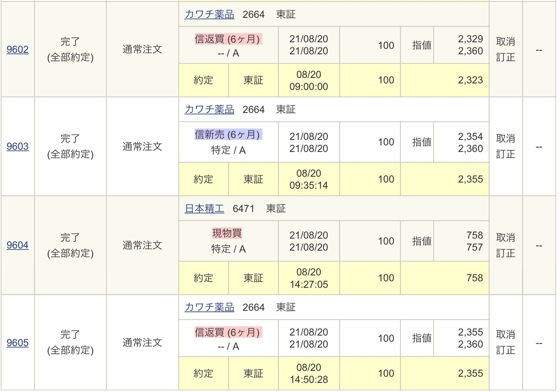Open カワチ薬品 link in order 9603
The height and width of the screenshot is (392, 560).
point(210,110)
